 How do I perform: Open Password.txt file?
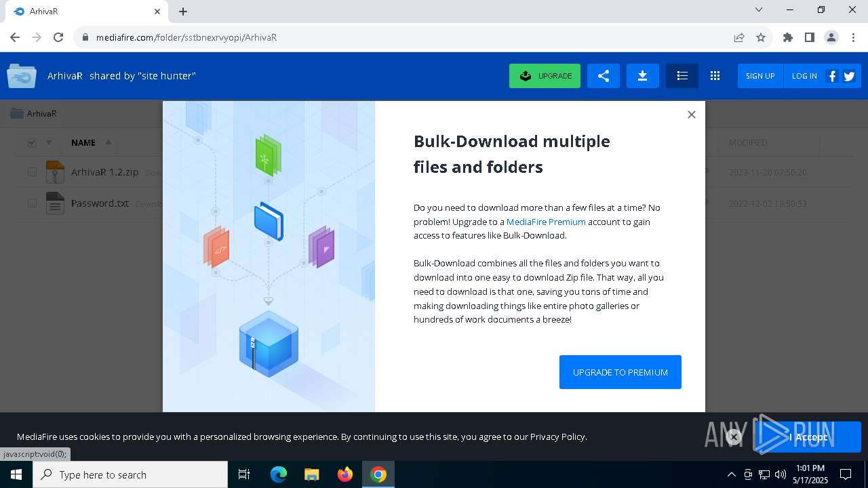[x=100, y=203]
